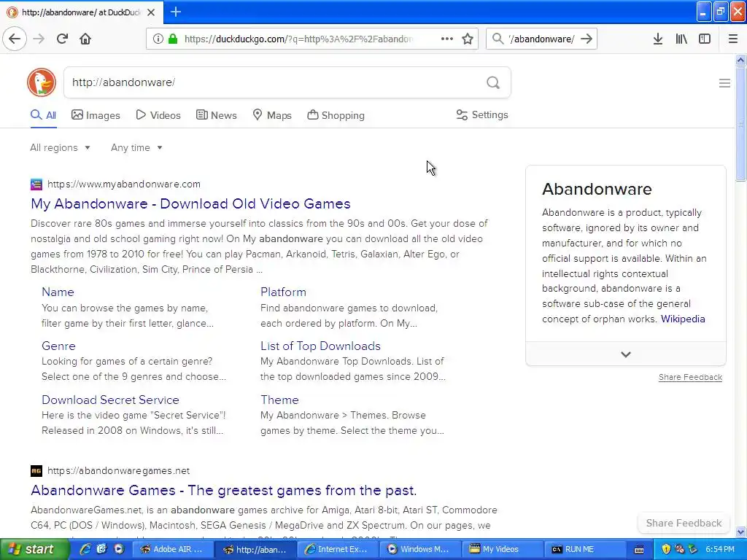
Task: Open Download Secret Service link
Action: click(x=110, y=400)
